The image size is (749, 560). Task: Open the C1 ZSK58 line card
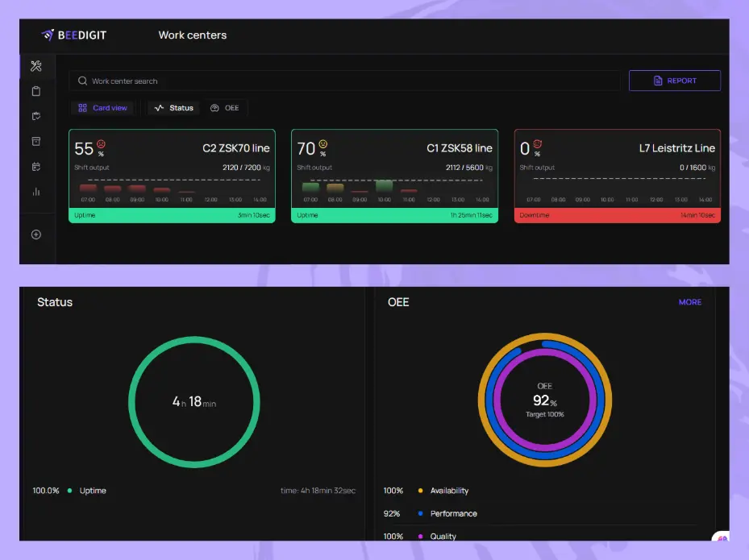coord(394,176)
